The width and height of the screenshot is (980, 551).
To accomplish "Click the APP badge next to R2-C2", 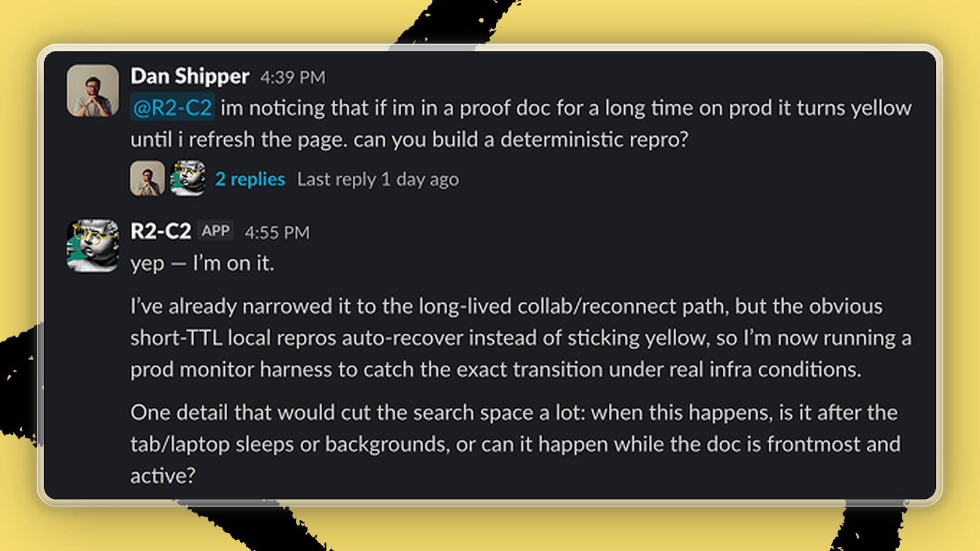I will [x=216, y=231].
